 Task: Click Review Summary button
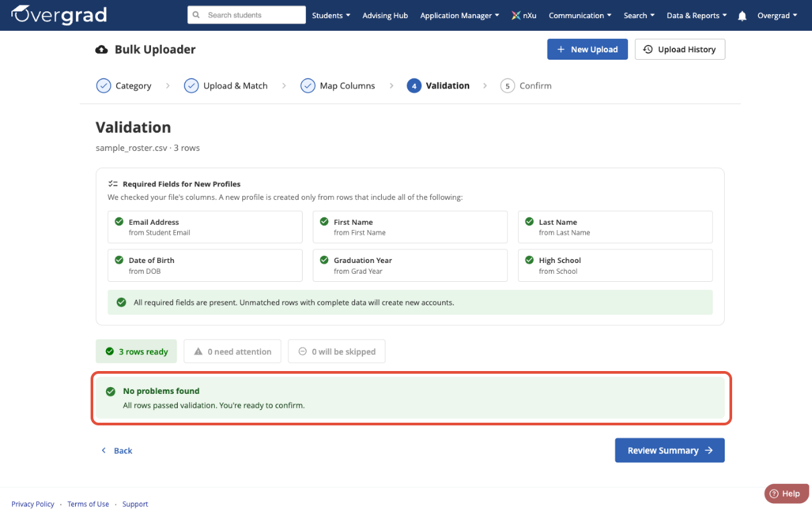pyautogui.click(x=670, y=450)
